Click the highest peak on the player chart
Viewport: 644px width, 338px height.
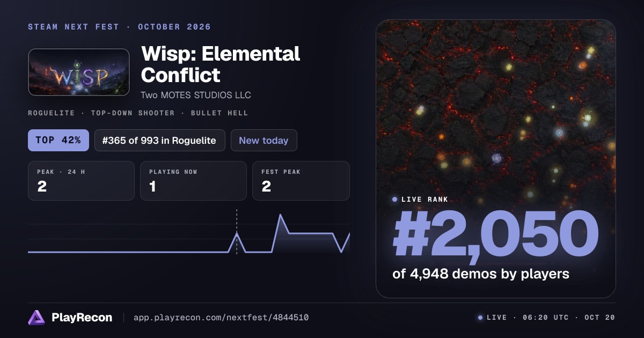coord(280,215)
